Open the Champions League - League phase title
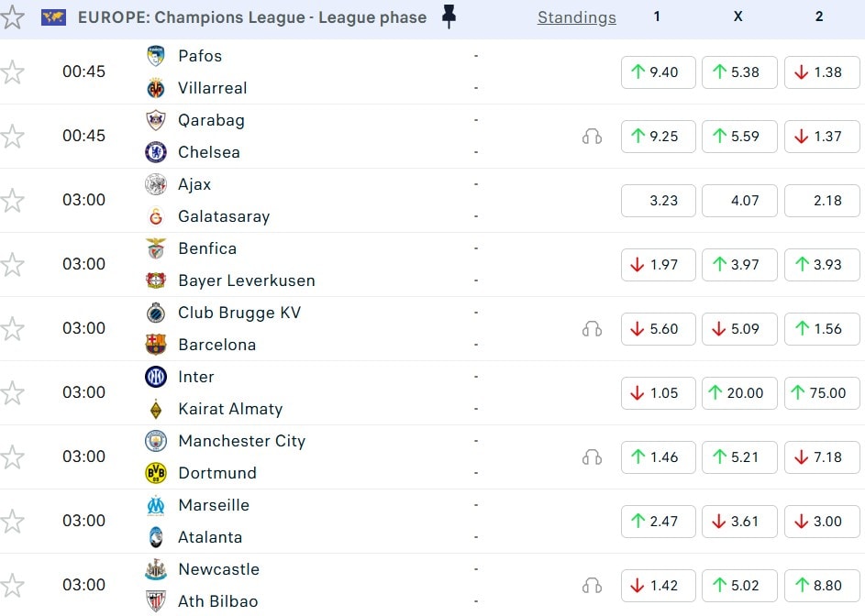 click(252, 17)
